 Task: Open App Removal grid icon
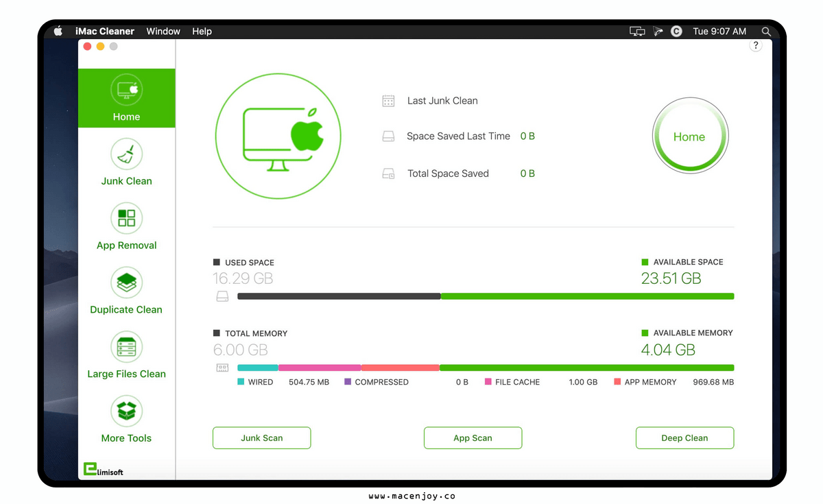click(x=127, y=219)
